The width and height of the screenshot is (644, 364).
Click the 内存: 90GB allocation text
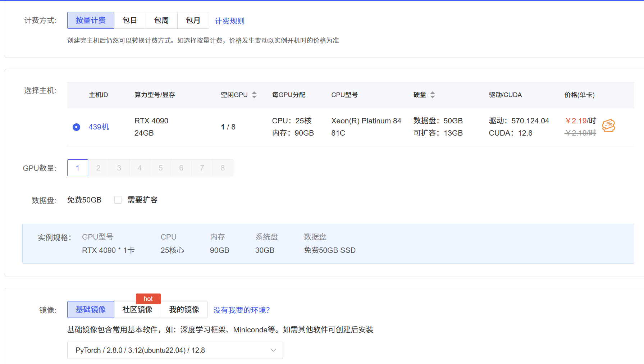(293, 133)
